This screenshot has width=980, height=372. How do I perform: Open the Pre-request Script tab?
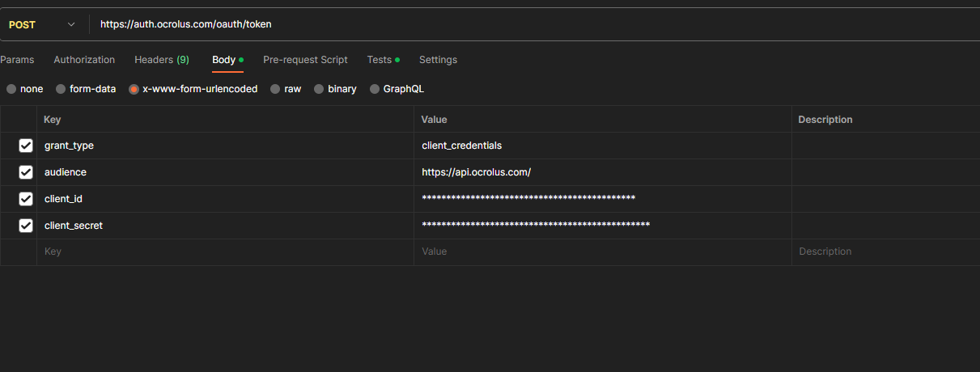point(305,60)
